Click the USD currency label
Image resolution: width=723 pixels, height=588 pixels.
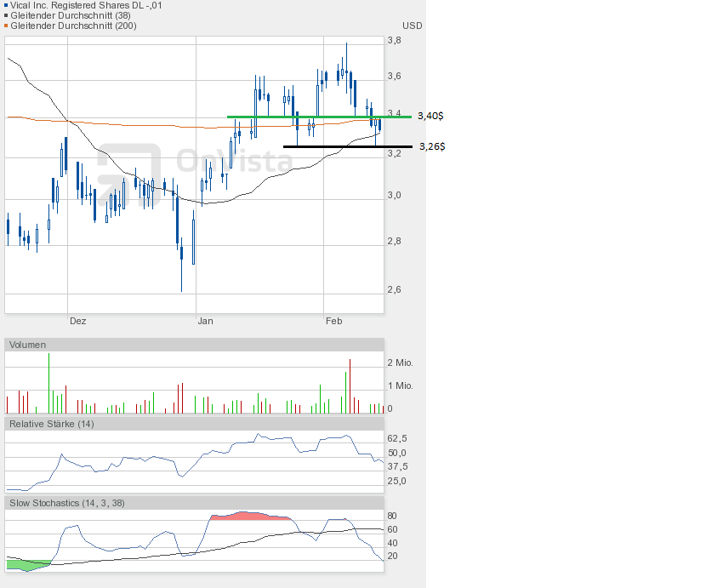[x=413, y=26]
